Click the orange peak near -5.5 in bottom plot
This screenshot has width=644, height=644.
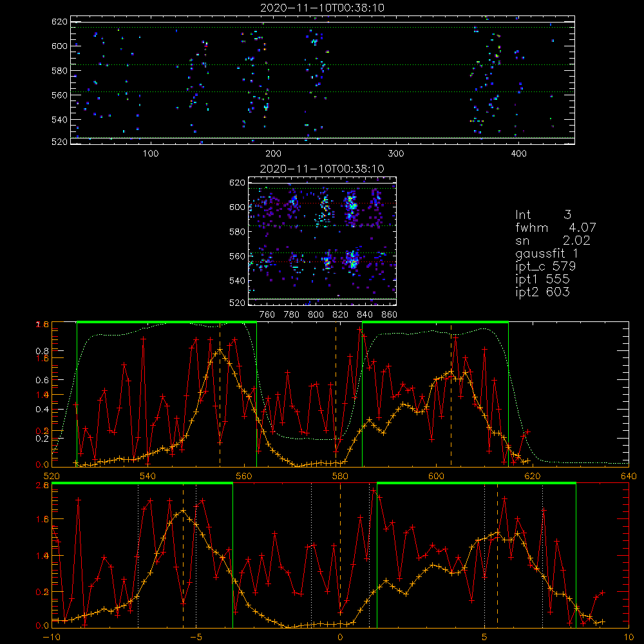coord(183,511)
